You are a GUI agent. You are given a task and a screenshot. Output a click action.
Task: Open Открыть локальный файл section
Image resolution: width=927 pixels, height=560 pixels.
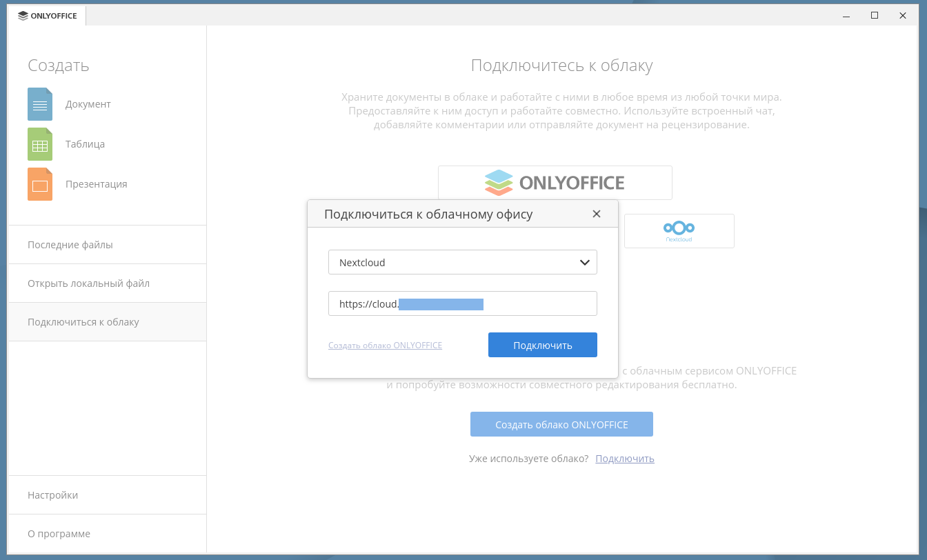point(107,283)
